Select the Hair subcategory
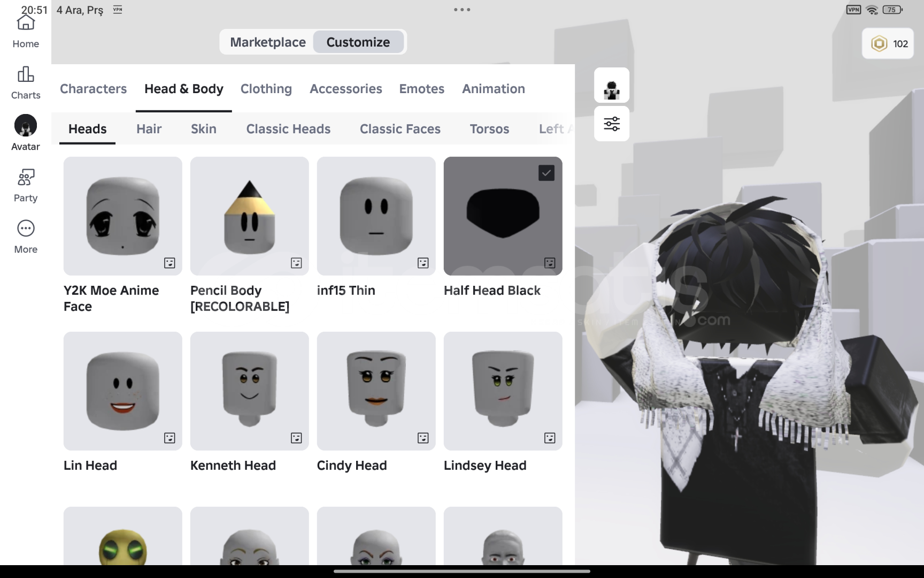Viewport: 924px width, 578px height. click(x=149, y=129)
